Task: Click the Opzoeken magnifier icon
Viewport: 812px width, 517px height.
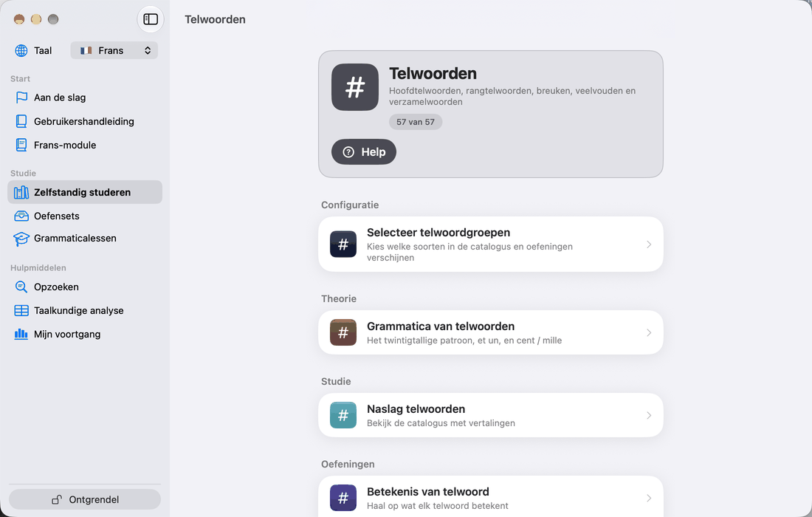Action: (21, 287)
